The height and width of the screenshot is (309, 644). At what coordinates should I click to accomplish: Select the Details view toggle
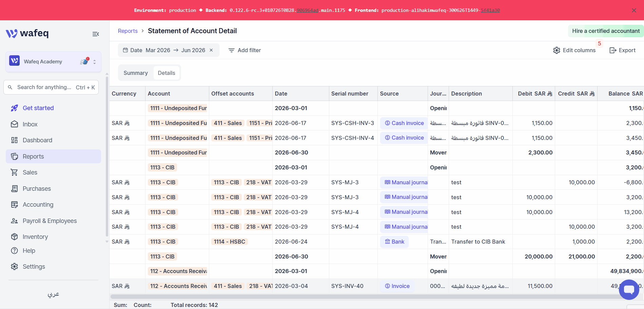coord(167,73)
